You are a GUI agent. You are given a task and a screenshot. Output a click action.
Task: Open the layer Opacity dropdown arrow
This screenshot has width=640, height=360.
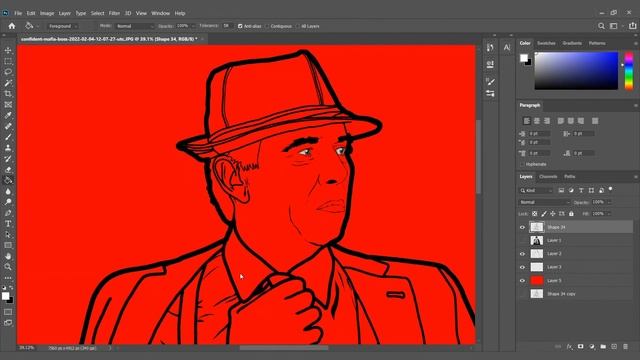coord(609,202)
